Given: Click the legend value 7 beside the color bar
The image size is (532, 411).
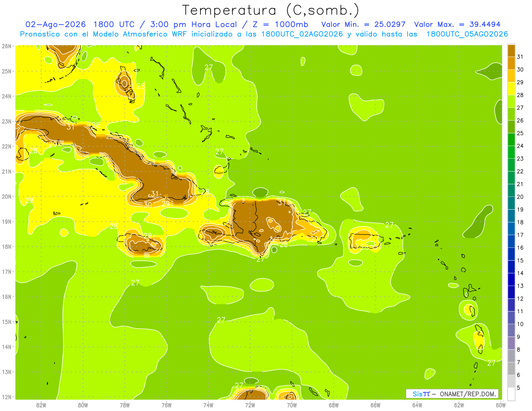Looking at the screenshot, I should click(x=519, y=362).
